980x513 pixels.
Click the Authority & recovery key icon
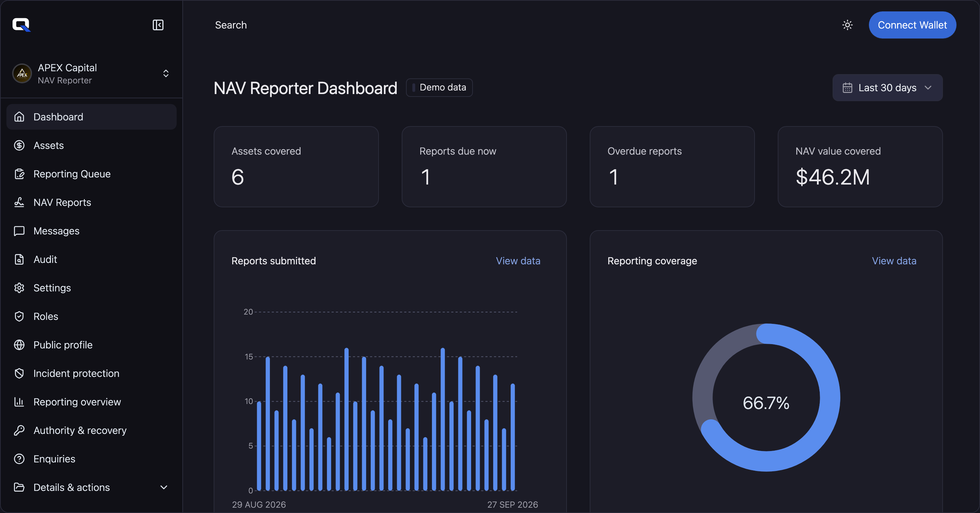[x=19, y=430]
